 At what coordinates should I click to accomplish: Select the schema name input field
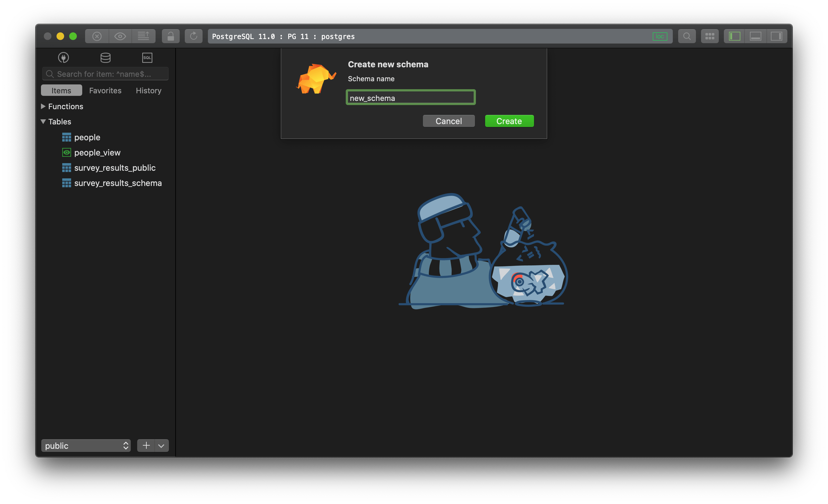(x=410, y=97)
